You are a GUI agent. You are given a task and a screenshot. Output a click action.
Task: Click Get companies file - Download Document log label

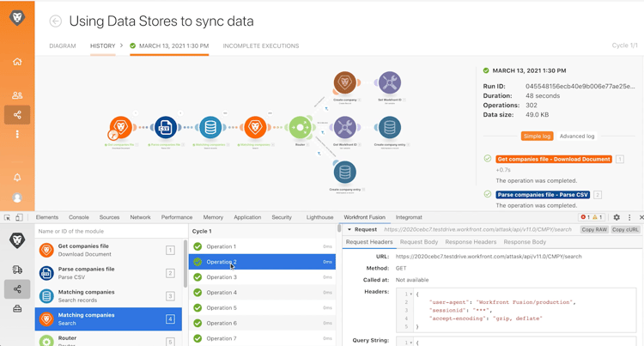(x=554, y=159)
